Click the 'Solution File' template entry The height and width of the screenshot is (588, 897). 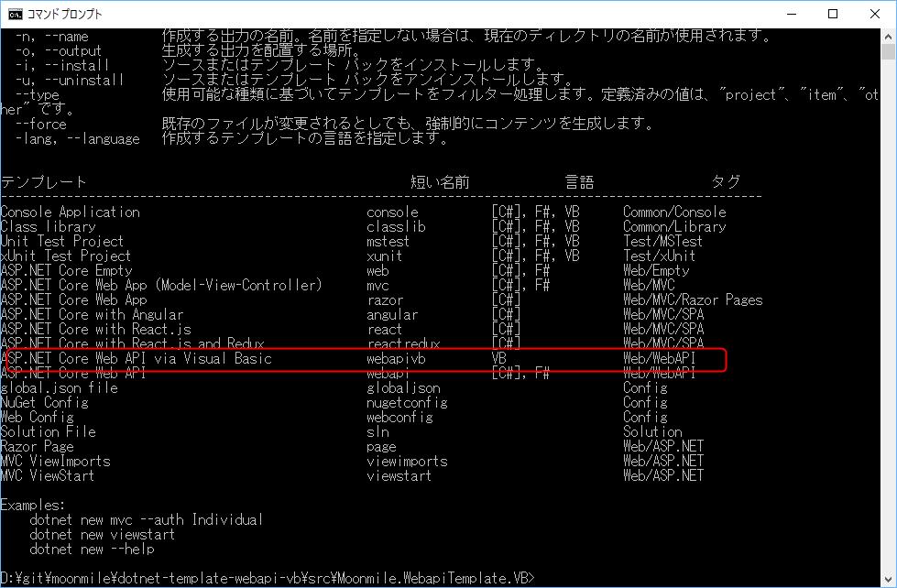pyautogui.click(x=48, y=432)
